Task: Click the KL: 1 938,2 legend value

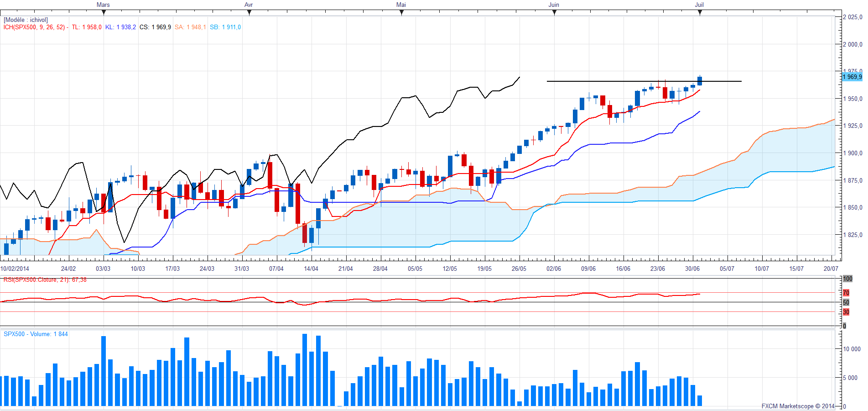Action: tap(120, 27)
